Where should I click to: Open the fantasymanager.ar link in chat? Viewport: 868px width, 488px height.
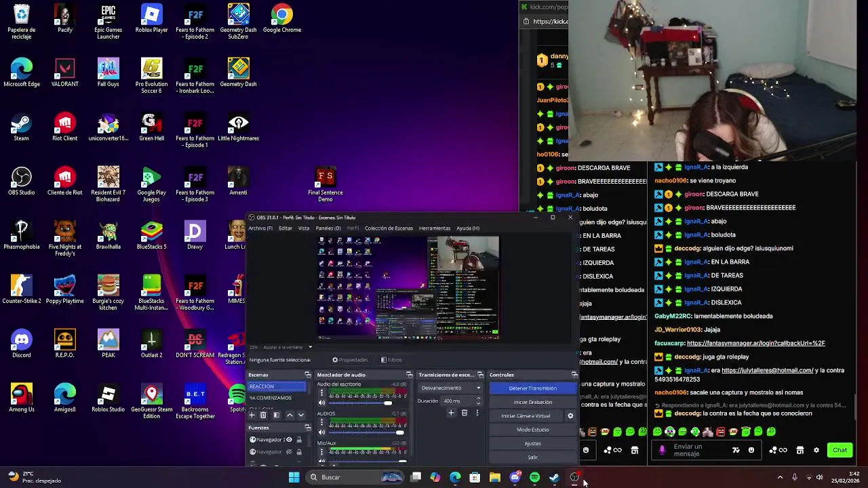(x=755, y=344)
